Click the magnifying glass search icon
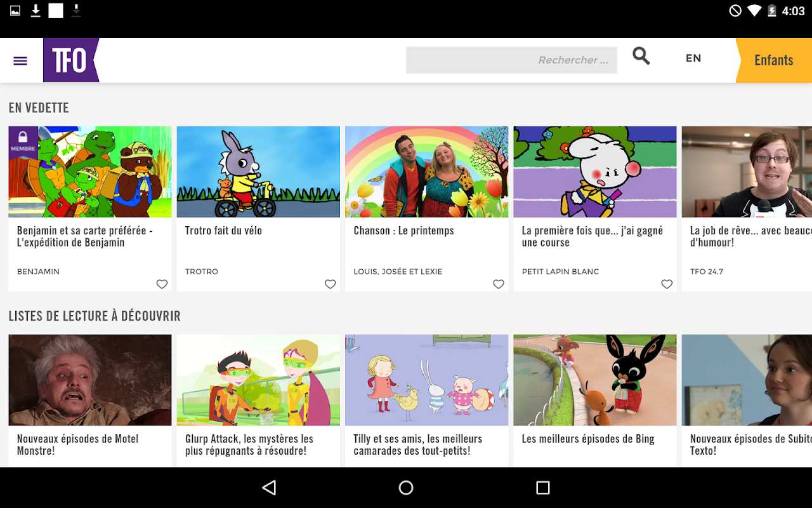Screen dimensions: 812x508 pyautogui.click(x=641, y=57)
